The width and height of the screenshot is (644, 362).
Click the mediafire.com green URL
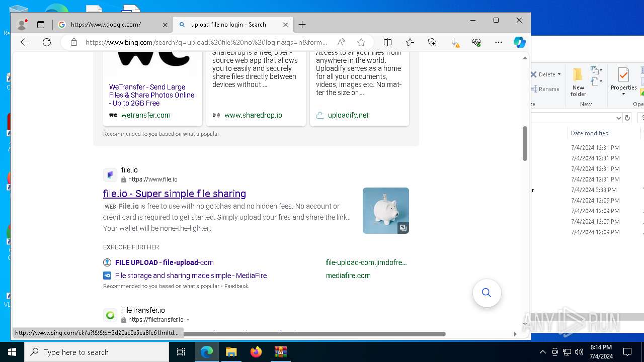[x=348, y=276]
